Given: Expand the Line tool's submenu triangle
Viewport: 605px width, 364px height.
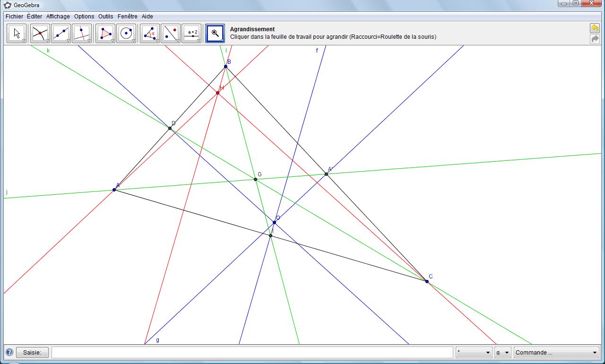Looking at the screenshot, I should point(69,41).
